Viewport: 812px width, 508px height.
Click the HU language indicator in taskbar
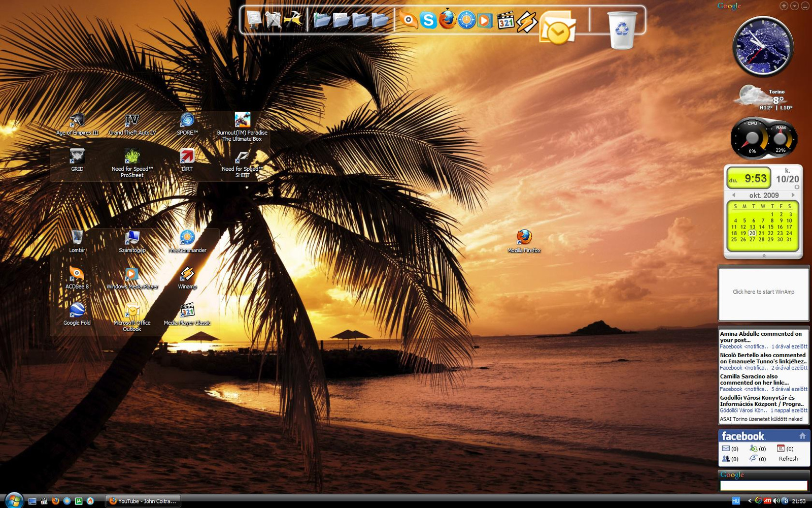click(736, 501)
